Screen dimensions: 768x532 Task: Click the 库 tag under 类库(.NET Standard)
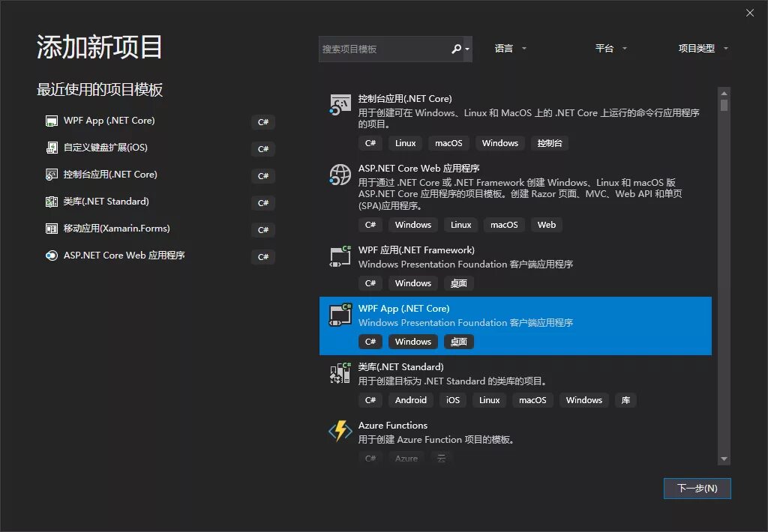[x=625, y=400]
